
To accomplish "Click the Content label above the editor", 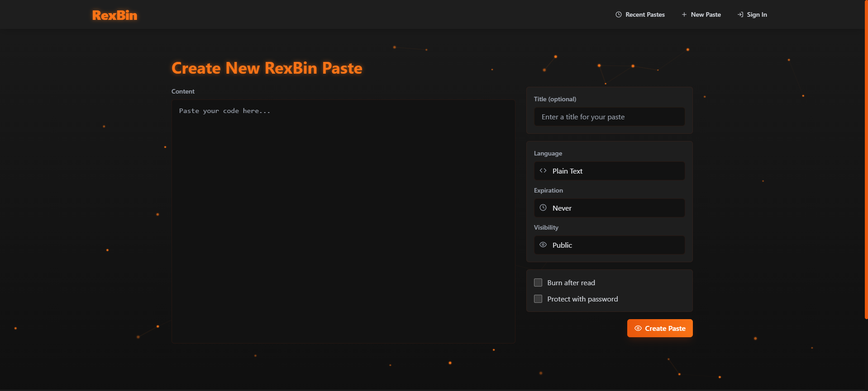I will [x=183, y=91].
